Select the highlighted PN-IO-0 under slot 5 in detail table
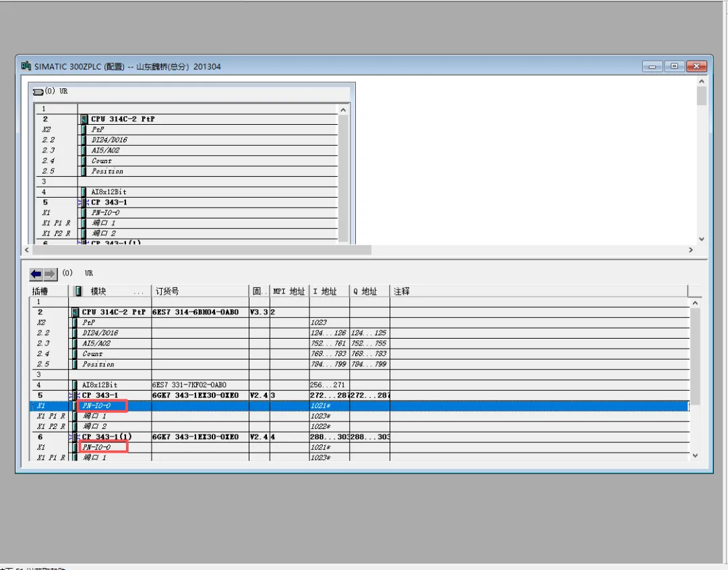 [x=96, y=405]
